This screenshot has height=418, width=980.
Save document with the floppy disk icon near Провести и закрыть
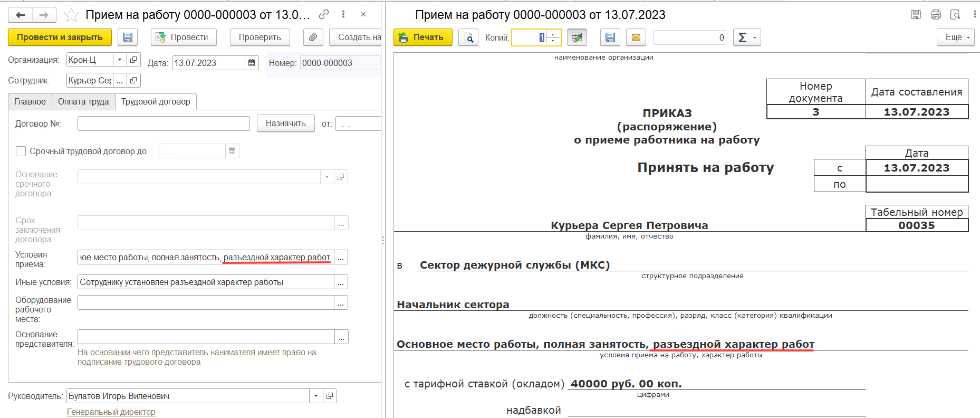tap(127, 37)
